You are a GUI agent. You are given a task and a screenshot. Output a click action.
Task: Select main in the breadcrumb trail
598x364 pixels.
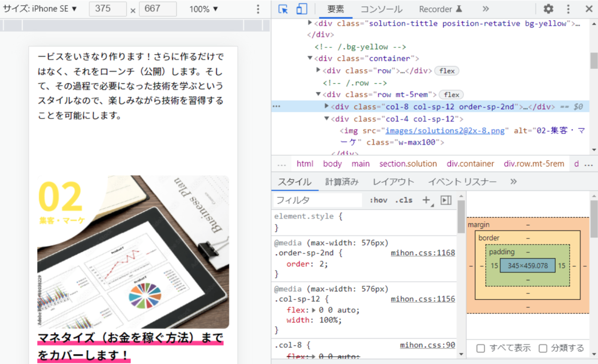[360, 164]
